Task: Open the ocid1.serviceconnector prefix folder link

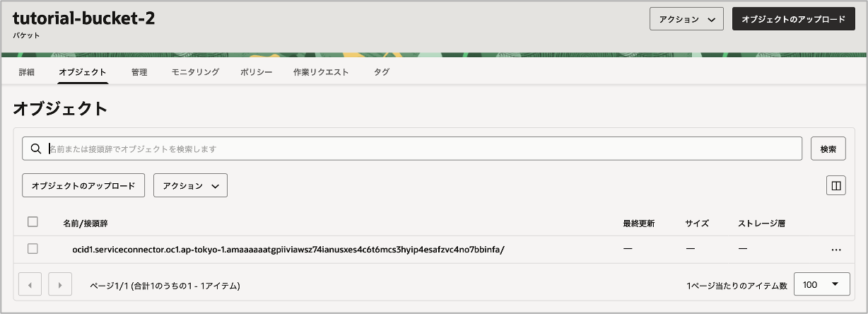Action: 288,250
